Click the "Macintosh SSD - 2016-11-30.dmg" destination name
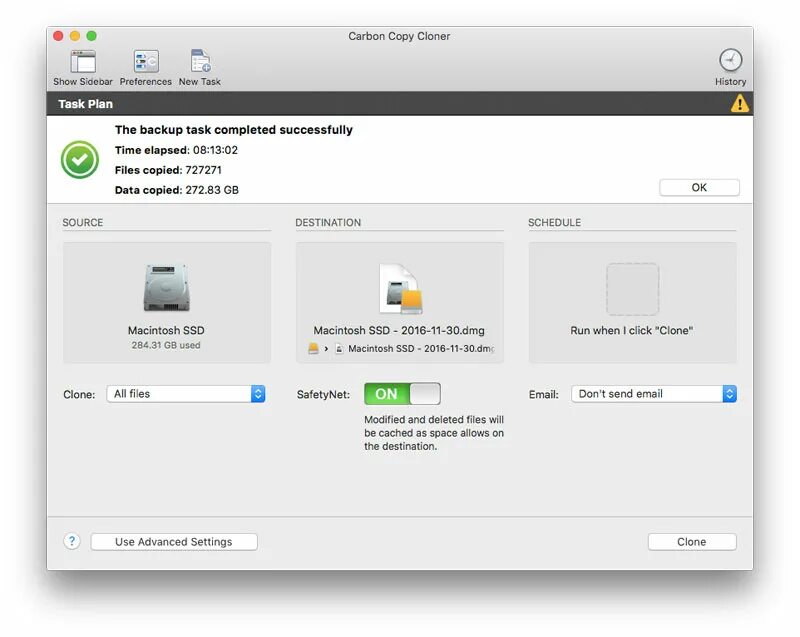The height and width of the screenshot is (637, 800). point(399,330)
